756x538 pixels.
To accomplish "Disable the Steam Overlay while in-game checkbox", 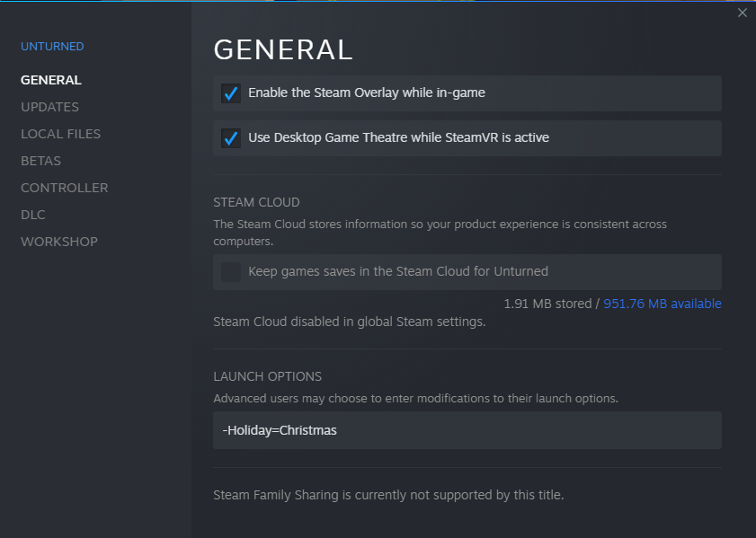I will pos(232,93).
